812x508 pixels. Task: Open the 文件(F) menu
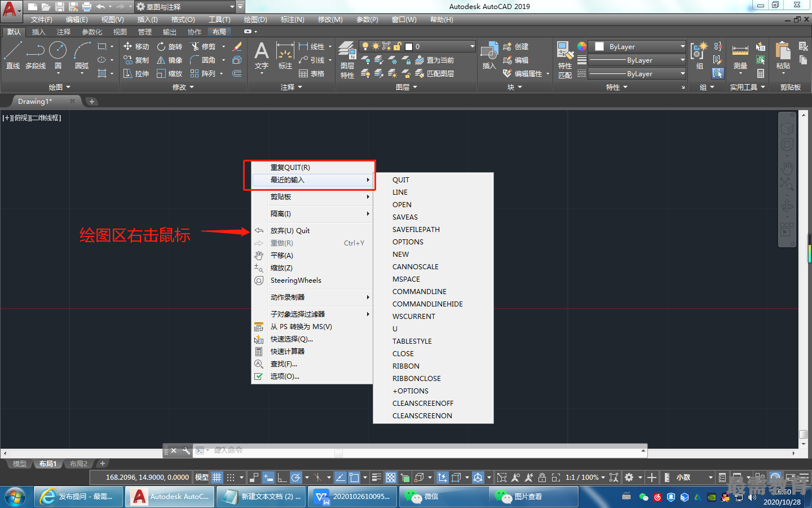tap(42, 19)
